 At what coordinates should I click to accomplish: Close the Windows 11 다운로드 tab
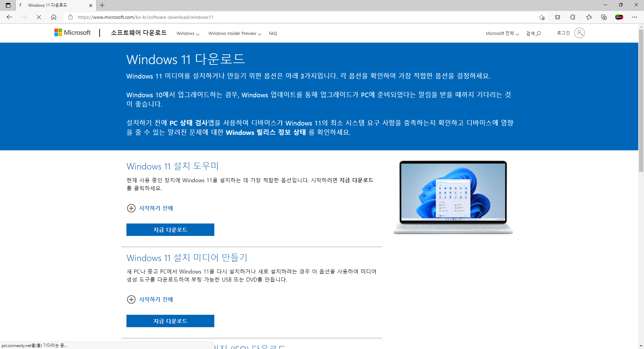point(91,5)
